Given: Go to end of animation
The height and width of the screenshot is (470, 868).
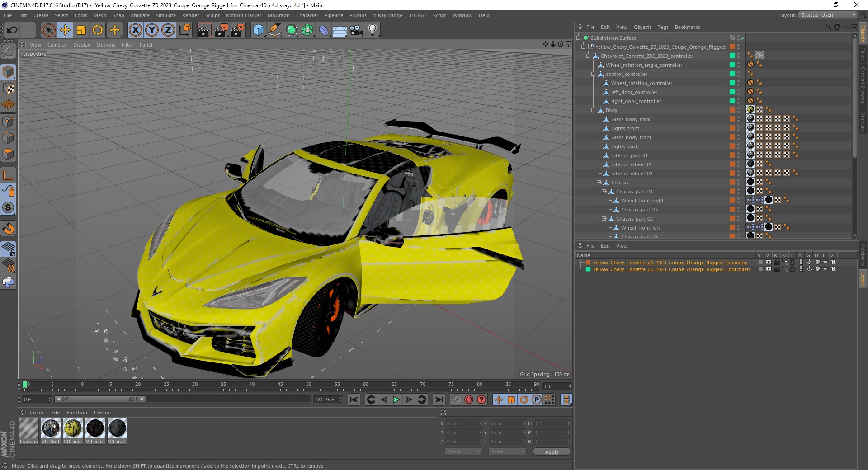Looking at the screenshot, I should point(439,399).
